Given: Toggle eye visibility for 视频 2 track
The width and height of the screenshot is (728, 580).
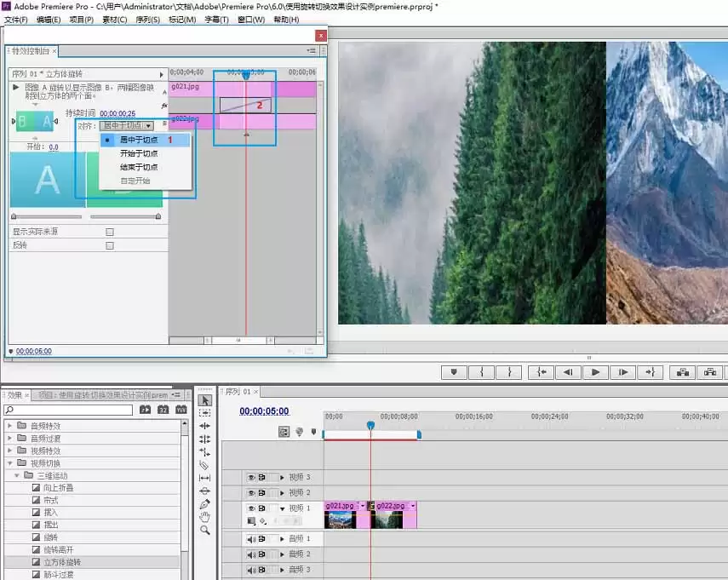Looking at the screenshot, I should pos(251,492).
